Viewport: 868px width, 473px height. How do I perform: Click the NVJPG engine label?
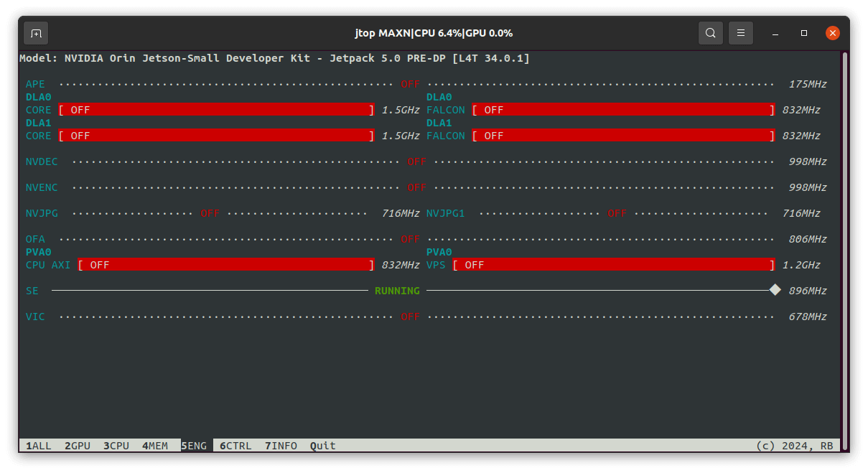pyautogui.click(x=42, y=213)
